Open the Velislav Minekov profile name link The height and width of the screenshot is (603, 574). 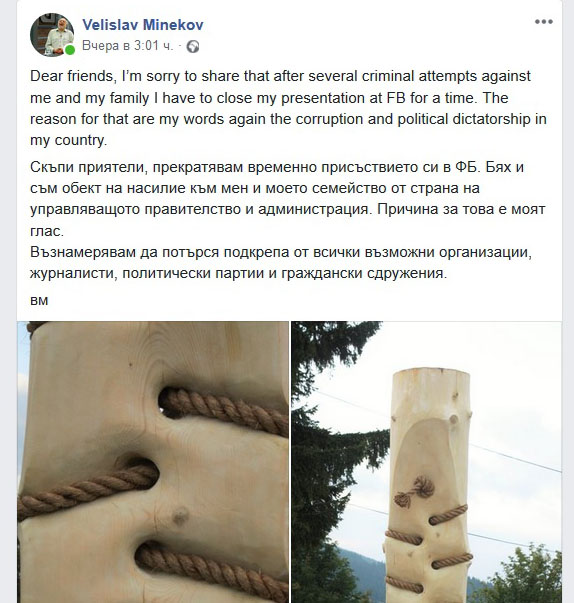click(x=143, y=25)
